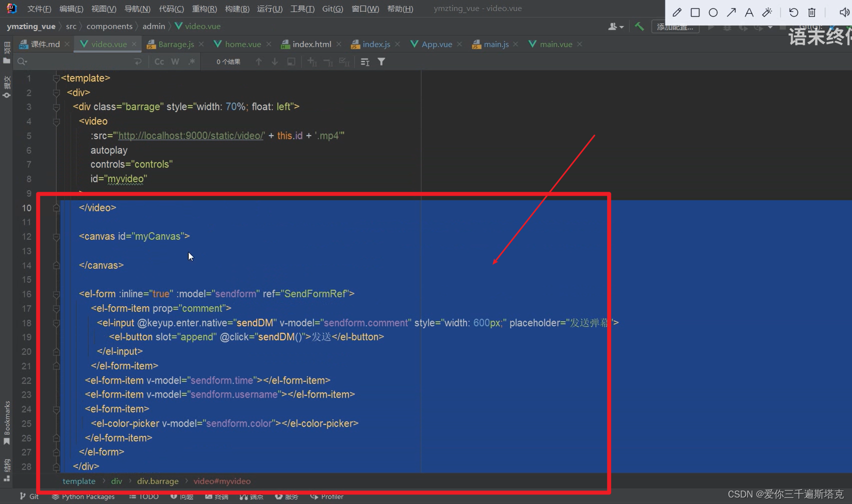
Task: Select the magic wand highlight tool
Action: [767, 12]
